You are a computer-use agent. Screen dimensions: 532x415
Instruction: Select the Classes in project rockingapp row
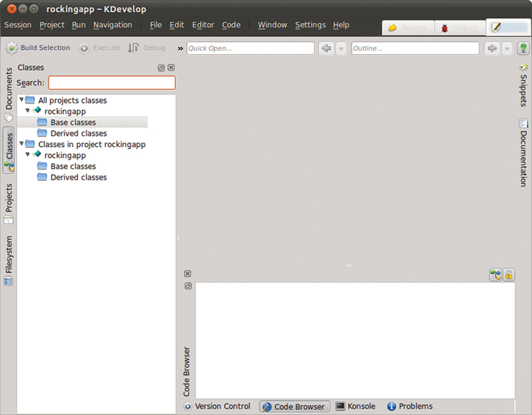[85, 145]
